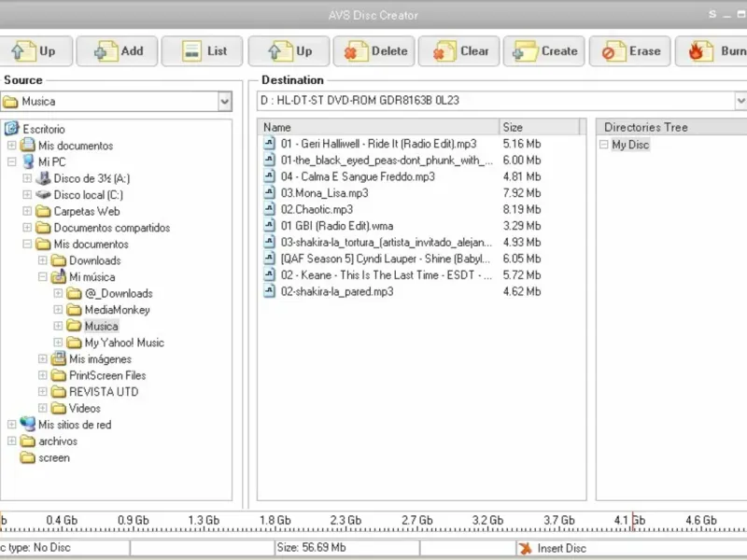The image size is (747, 560).
Task: Select Cyndi Lauper - Shine file
Action: pyautogui.click(x=386, y=259)
